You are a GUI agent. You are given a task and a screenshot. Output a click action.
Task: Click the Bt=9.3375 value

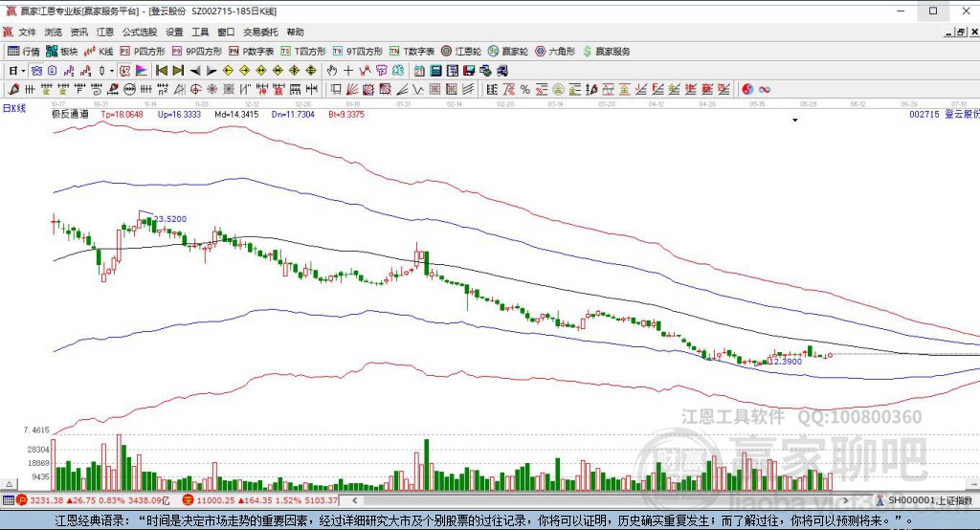346,115
